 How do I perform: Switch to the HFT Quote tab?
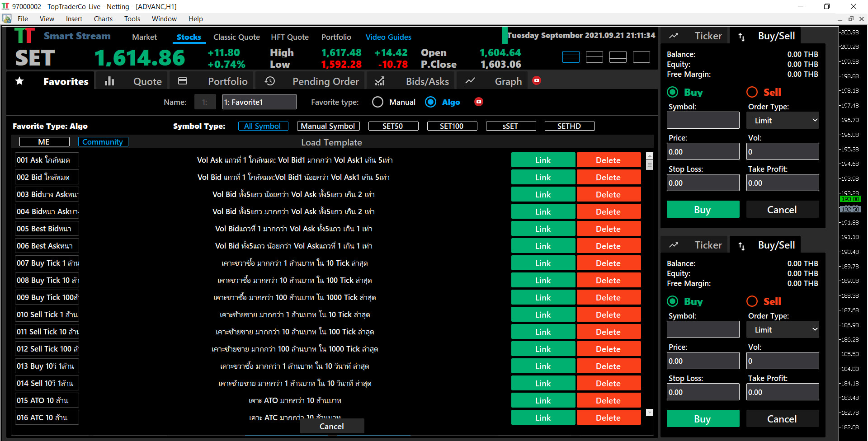coord(290,37)
